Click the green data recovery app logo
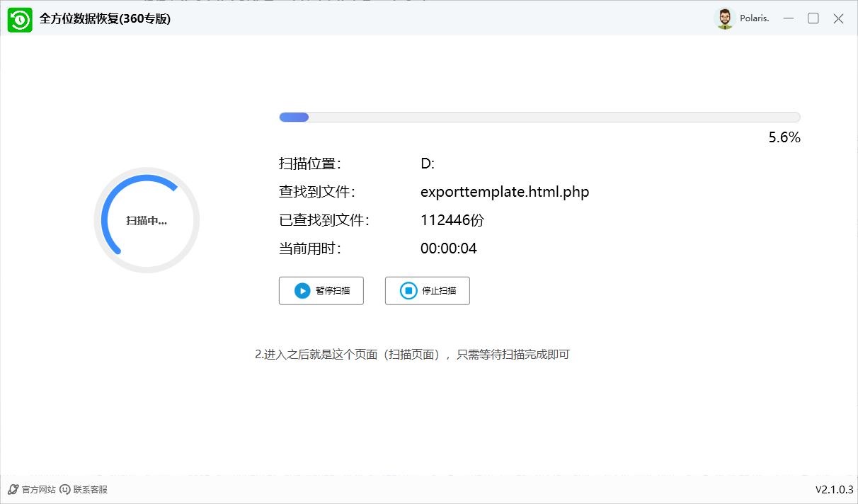 21,19
